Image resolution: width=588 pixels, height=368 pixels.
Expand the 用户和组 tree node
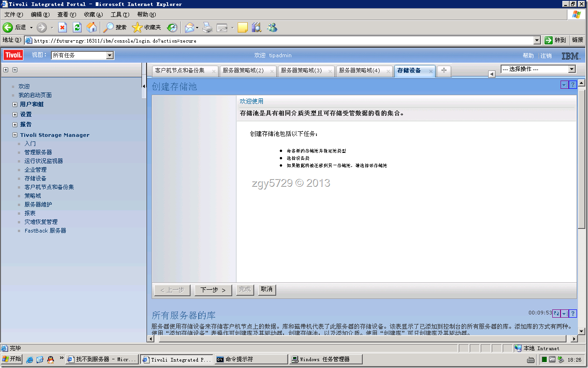coord(15,104)
